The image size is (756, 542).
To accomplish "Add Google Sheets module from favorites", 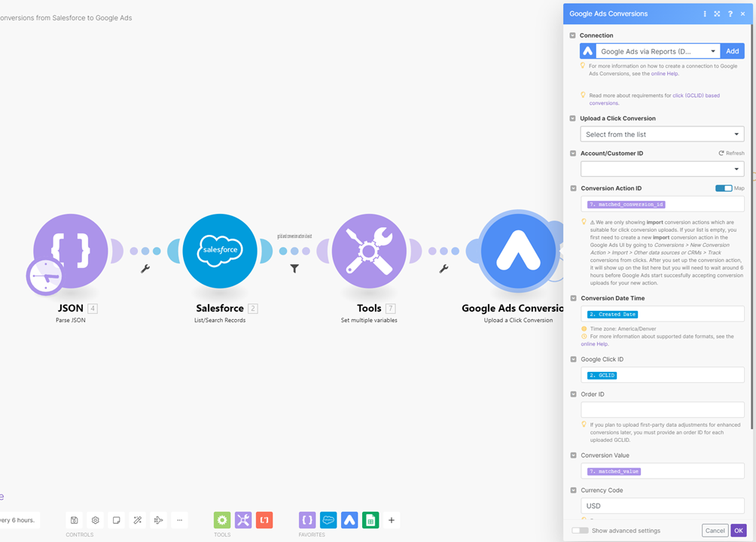I will (370, 520).
